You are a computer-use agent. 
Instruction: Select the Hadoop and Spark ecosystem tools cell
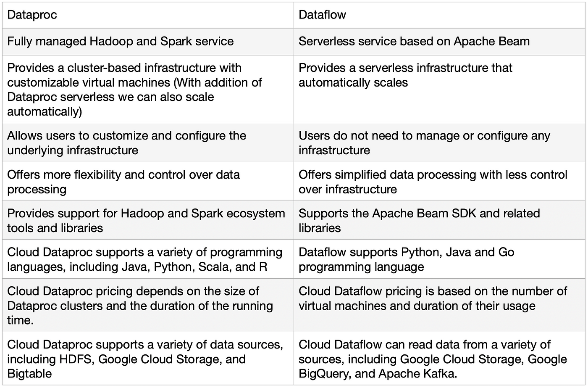(x=148, y=220)
